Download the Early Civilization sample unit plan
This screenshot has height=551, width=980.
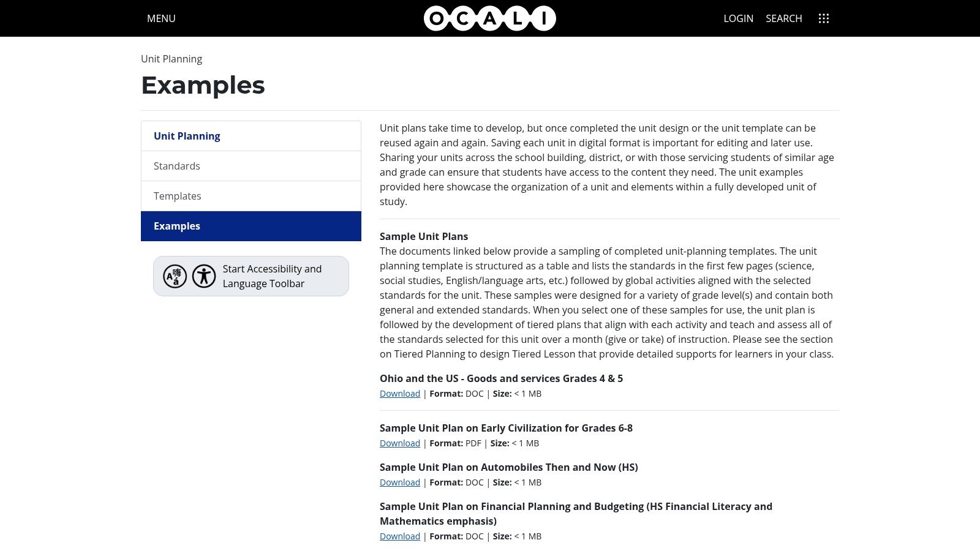[399, 443]
